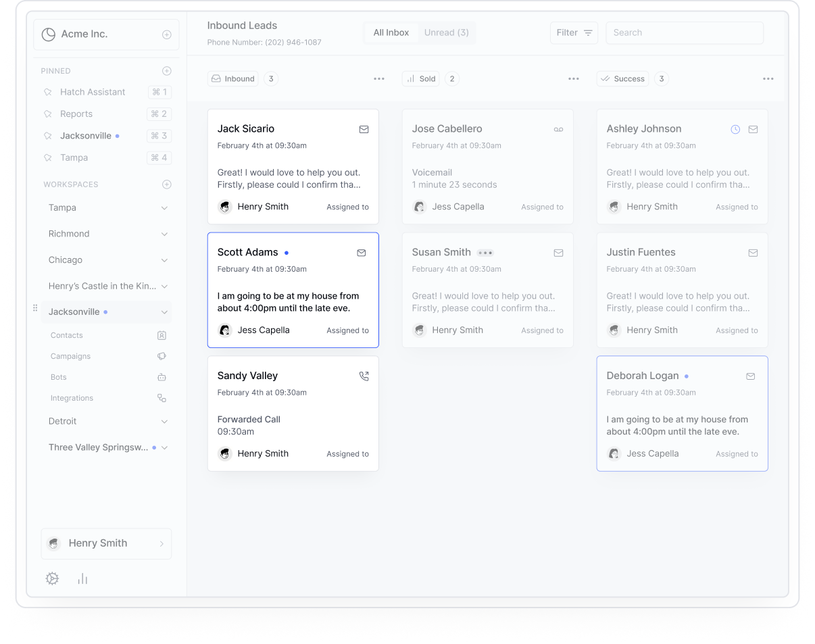Viewport: 815px width, 644px height.
Task: Collapse the Jacksonville workspace
Action: pyautogui.click(x=164, y=312)
